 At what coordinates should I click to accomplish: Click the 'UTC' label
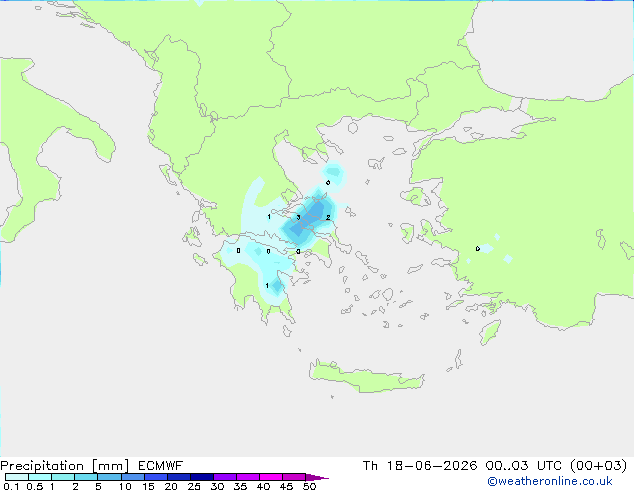(549, 466)
